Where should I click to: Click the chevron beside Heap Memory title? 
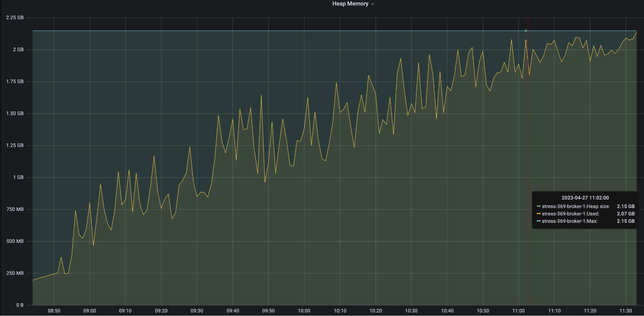click(373, 4)
